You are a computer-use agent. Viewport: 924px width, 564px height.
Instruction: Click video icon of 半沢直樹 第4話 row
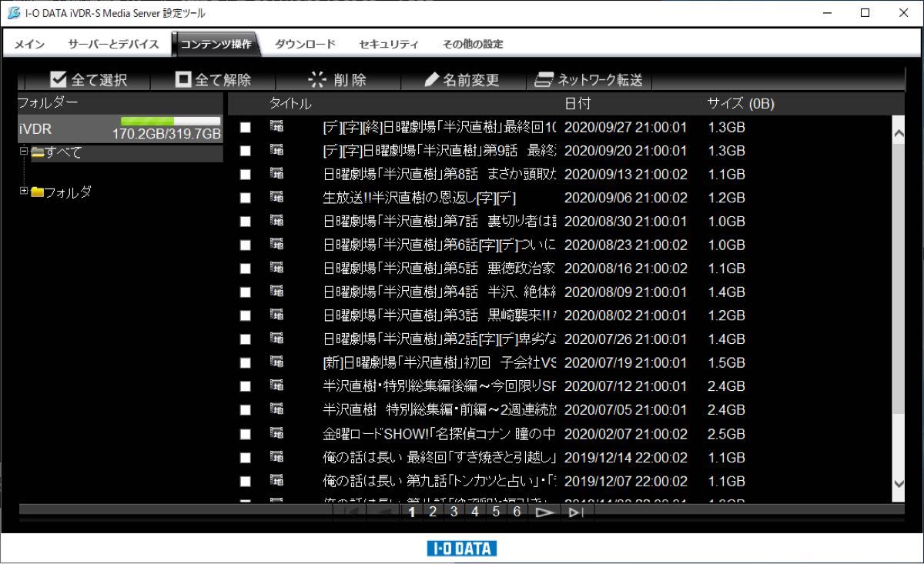[x=276, y=292]
